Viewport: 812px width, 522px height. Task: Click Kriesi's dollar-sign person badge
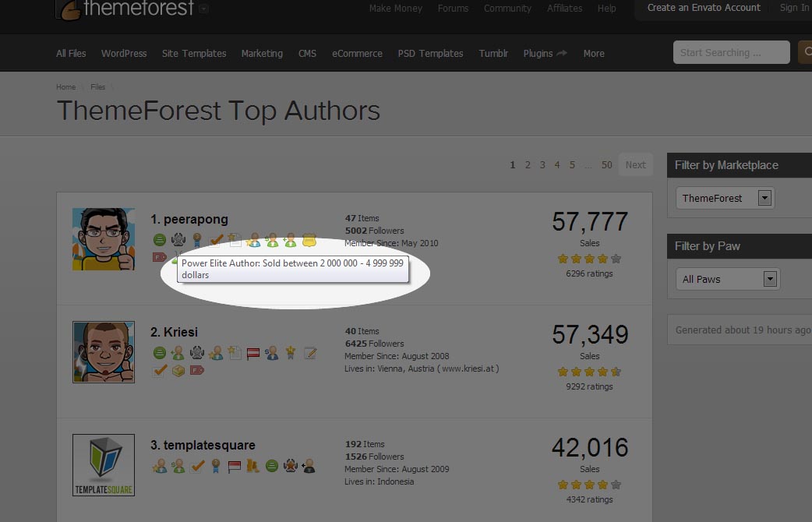click(272, 353)
